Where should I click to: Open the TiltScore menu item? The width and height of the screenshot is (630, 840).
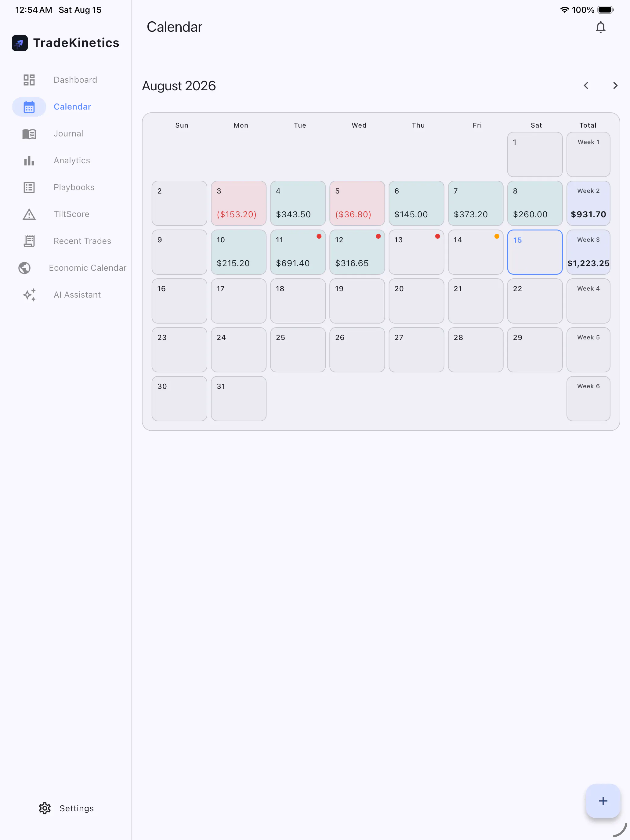pyautogui.click(x=71, y=214)
